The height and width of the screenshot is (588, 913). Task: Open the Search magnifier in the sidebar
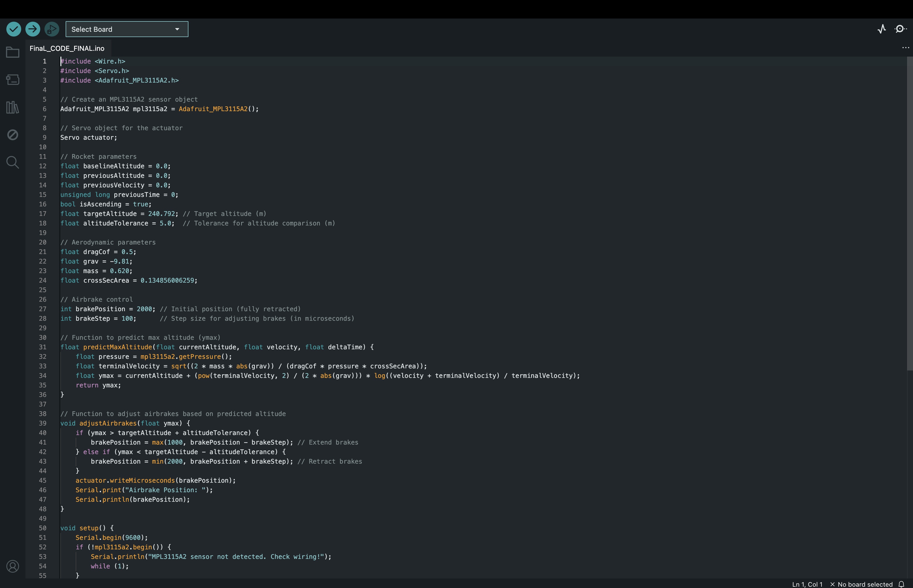point(13,162)
